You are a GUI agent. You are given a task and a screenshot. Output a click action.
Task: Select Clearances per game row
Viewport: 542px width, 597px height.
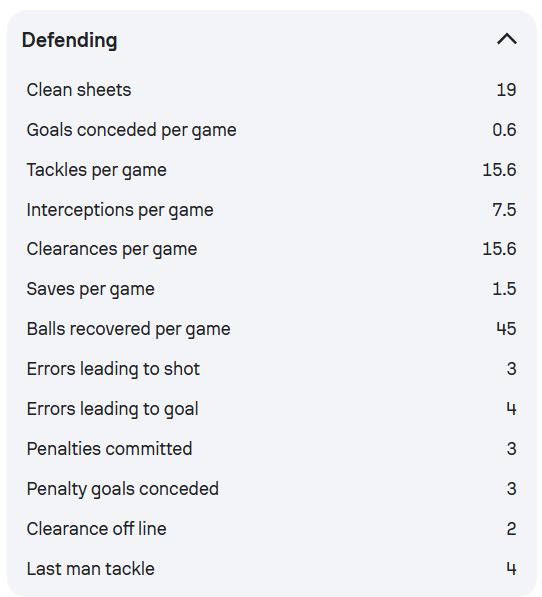[x=271, y=249]
